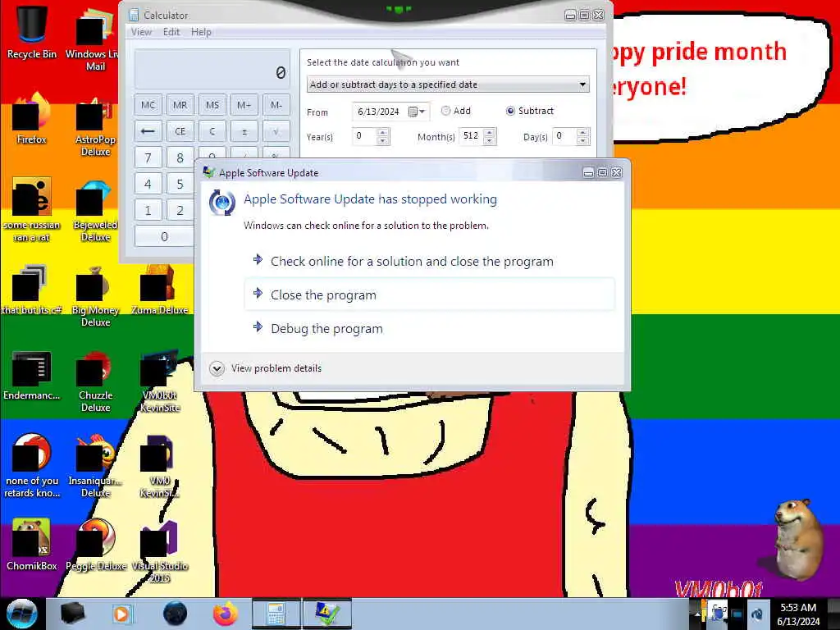Increase the Day(s) stepper value
Screen dimensions: 840x630
[x=583, y=132]
